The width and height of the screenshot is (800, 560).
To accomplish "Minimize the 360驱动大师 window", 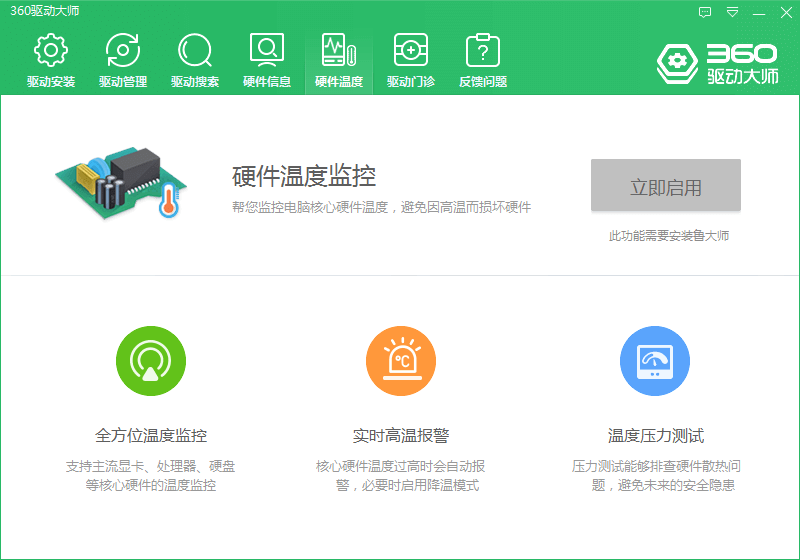I will (x=759, y=13).
